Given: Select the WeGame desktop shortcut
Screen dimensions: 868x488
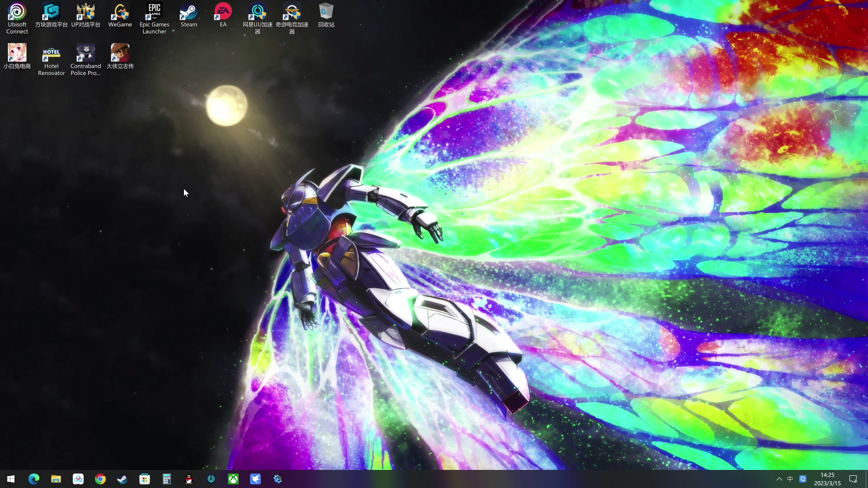Looking at the screenshot, I should pos(120,15).
